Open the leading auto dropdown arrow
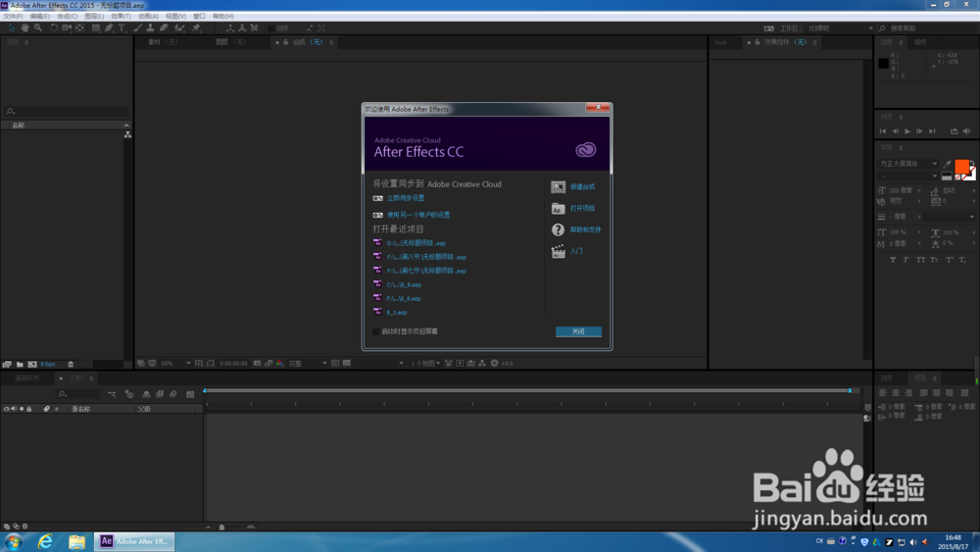 click(974, 190)
